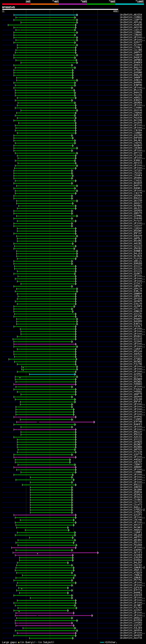Image resolution: width=146 pixels, height=644 pixels.
Task: Select the UniRef100_B4GR37 label
Action: pyautogui.click(x=131, y=58)
